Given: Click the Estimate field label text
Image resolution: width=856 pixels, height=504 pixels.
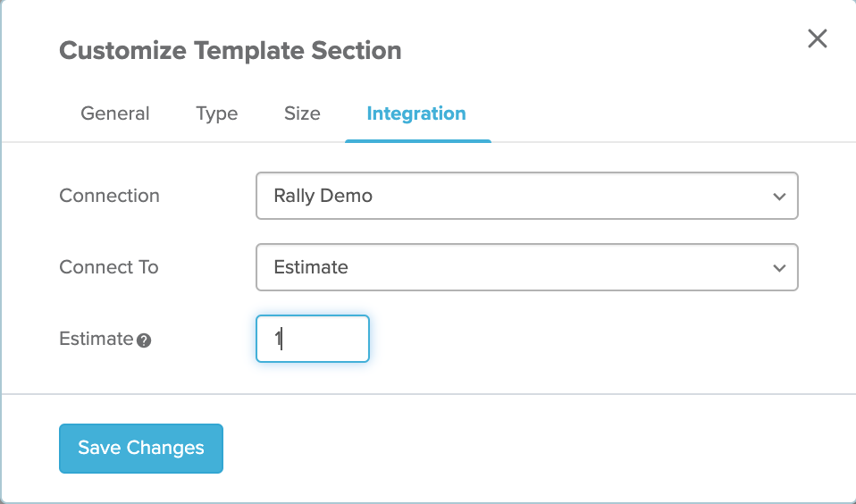Looking at the screenshot, I should pyautogui.click(x=97, y=339).
